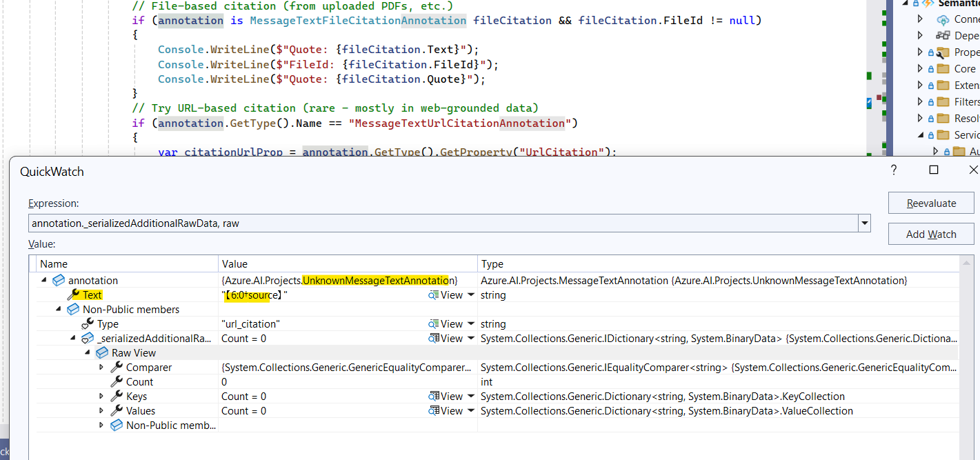
Task: Click the wrench icon beside Comparer
Action: click(117, 367)
